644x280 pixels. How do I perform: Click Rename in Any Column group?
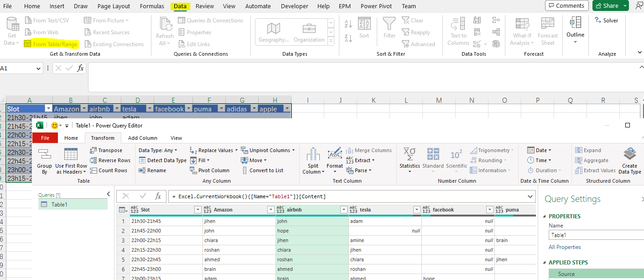click(152, 170)
